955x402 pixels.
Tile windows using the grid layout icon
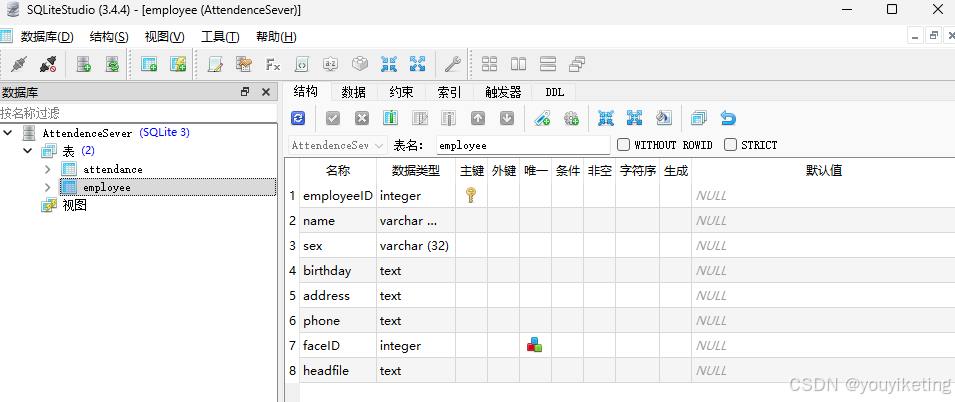(490, 64)
